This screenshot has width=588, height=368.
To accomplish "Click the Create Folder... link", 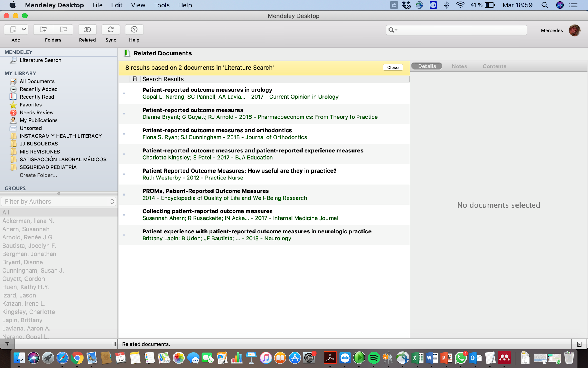I will [x=38, y=175].
